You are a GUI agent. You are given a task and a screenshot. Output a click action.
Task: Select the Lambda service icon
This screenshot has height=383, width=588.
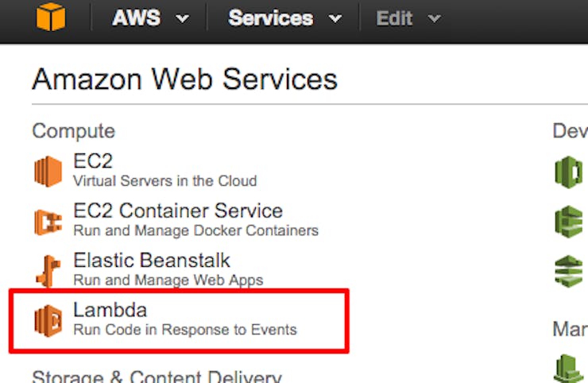(48, 321)
